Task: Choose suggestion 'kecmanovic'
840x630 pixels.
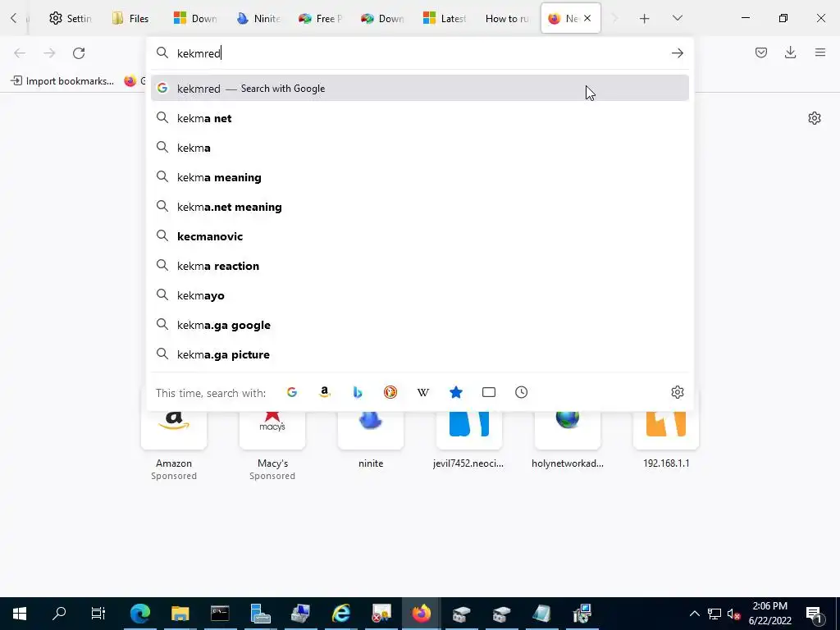Action: click(x=419, y=235)
